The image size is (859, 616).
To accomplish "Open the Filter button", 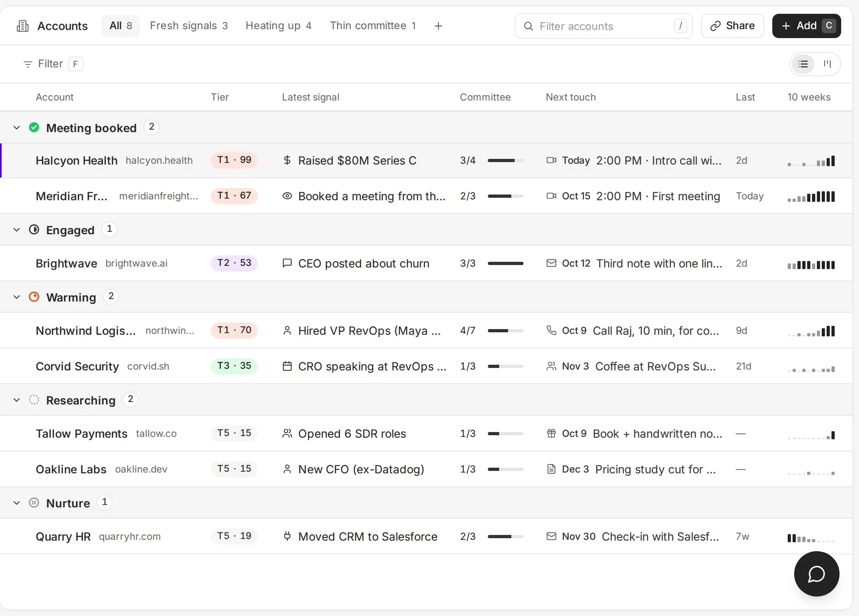I will click(x=53, y=64).
